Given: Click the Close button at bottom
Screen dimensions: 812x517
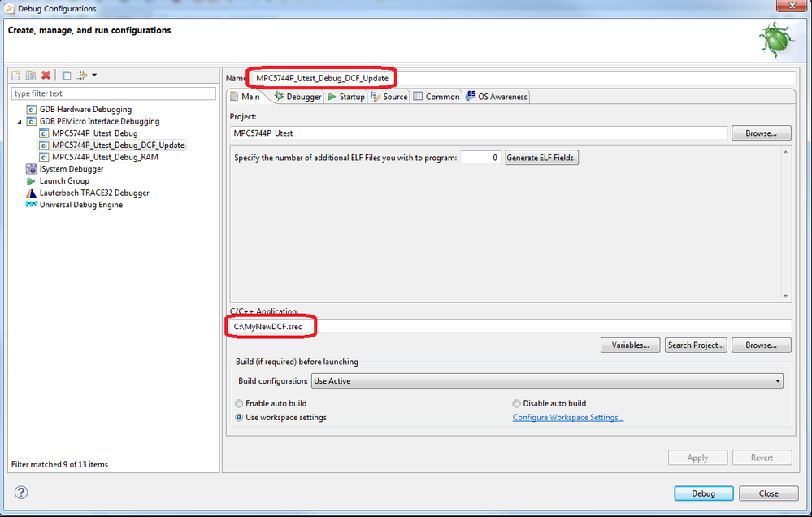Looking at the screenshot, I should (x=768, y=493).
